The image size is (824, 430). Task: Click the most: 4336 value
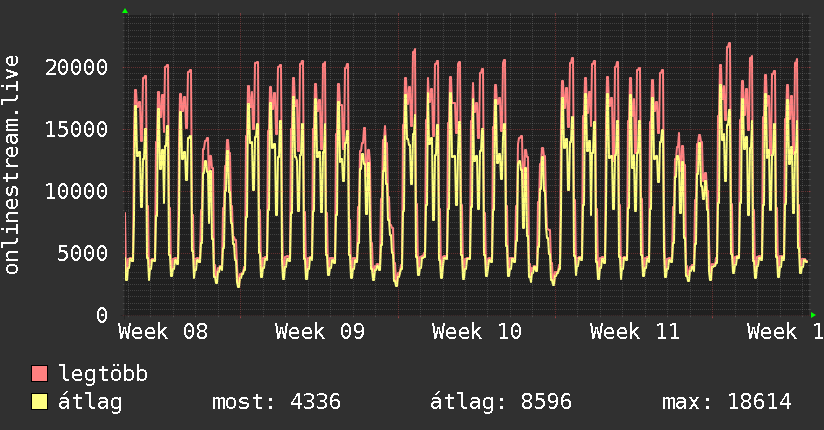click(276, 402)
